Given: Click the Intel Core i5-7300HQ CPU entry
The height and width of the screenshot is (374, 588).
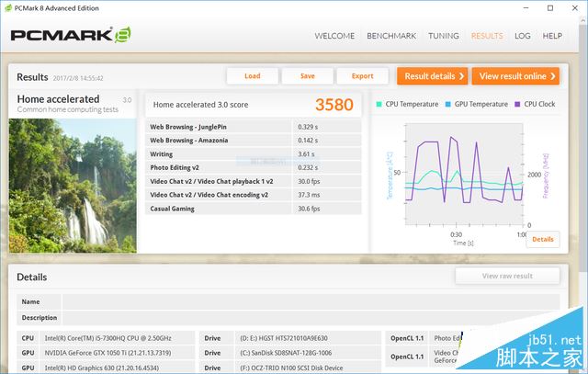Looking at the screenshot, I should tap(108, 338).
